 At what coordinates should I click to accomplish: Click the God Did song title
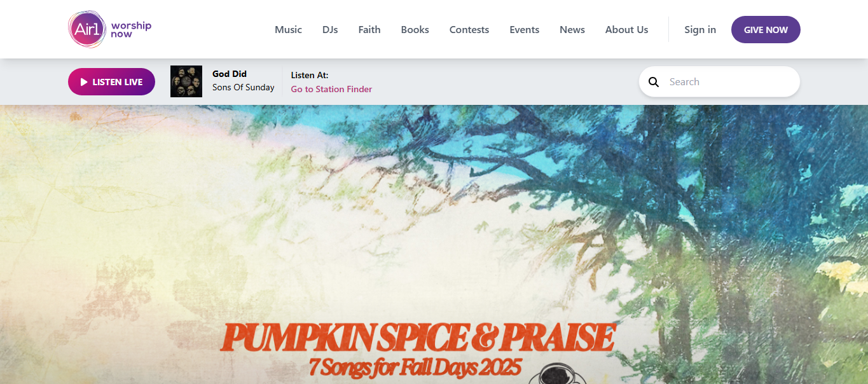pos(230,74)
